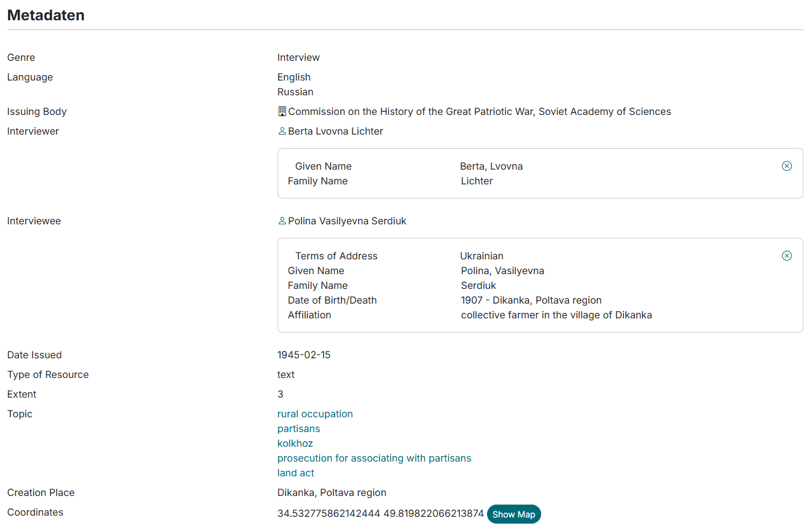Screen dimensions: 812x531
Task: Open the 'rural occupation' topic link
Action: [x=315, y=414]
